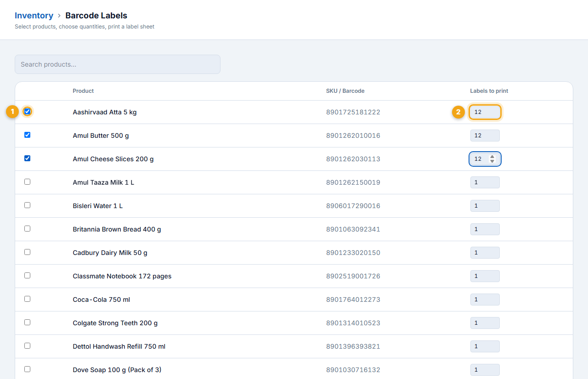Click the Barcode Labels page title

click(x=96, y=16)
